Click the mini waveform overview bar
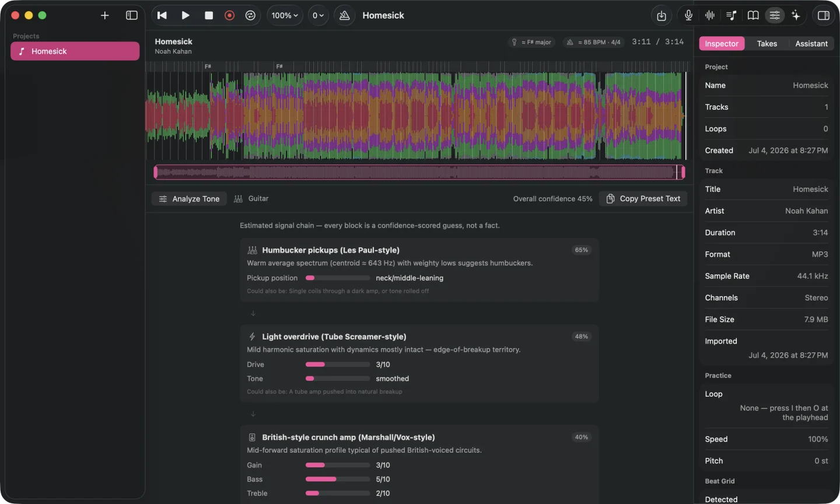The image size is (840, 504). [x=419, y=172]
